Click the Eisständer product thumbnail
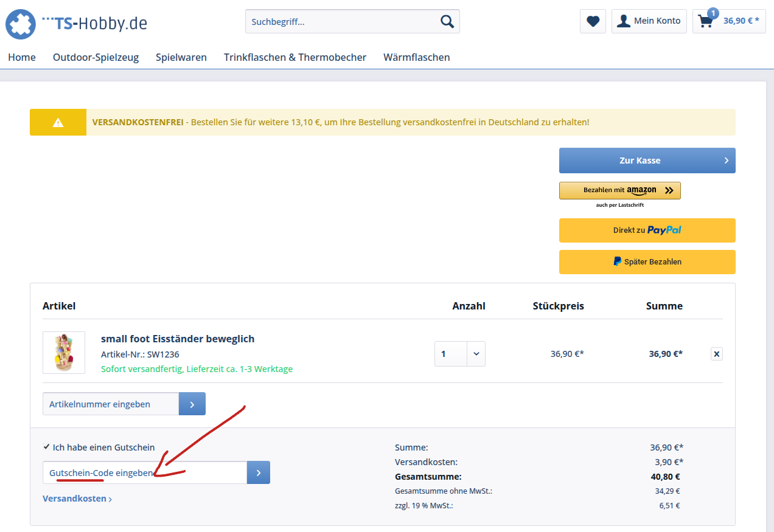Screen dimensions: 774x532 (x=64, y=353)
